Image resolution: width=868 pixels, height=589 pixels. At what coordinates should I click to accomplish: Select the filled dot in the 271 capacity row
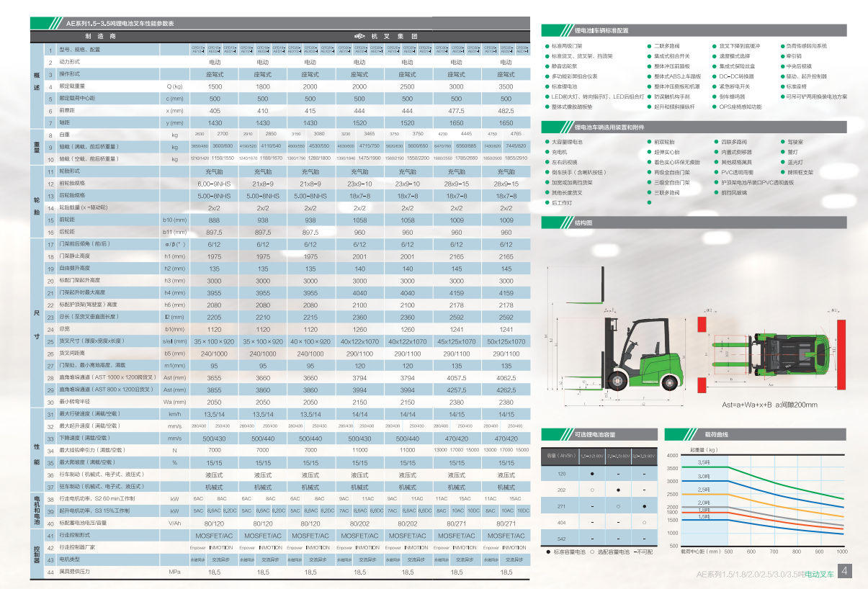(x=644, y=506)
